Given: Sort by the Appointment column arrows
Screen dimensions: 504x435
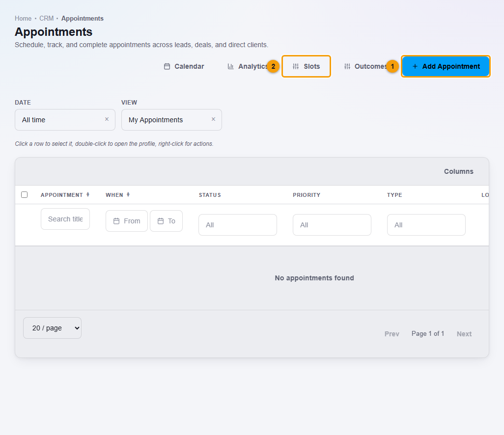Looking at the screenshot, I should (88, 194).
